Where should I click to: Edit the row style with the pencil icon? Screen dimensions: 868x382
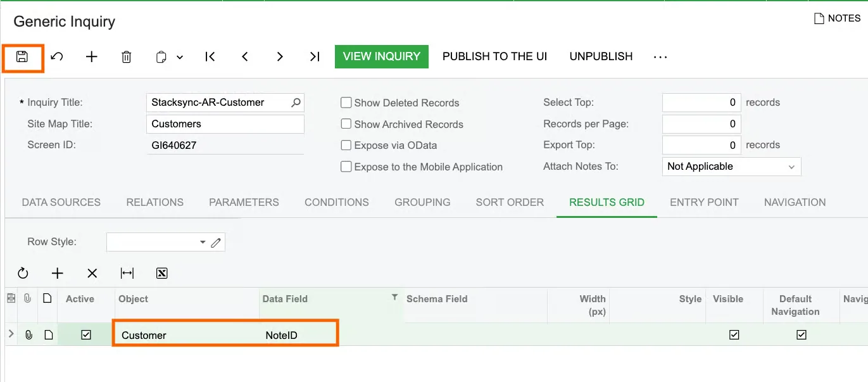coord(217,242)
